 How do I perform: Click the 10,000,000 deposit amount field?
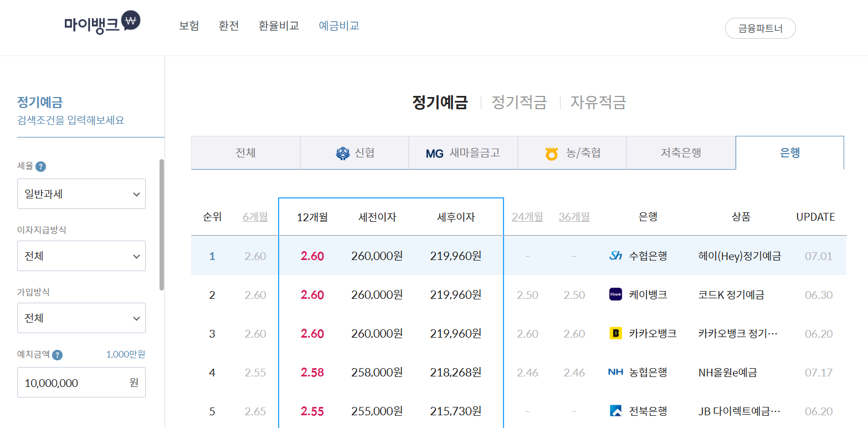81,383
